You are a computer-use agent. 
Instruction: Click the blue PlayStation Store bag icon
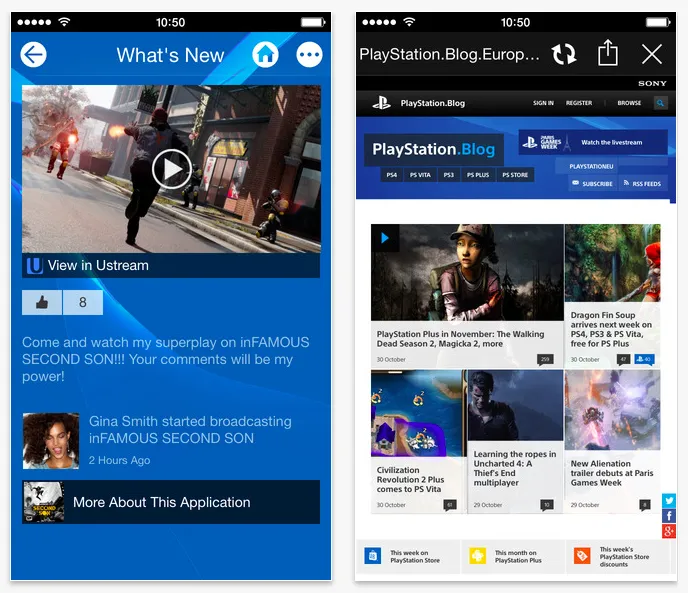click(373, 556)
